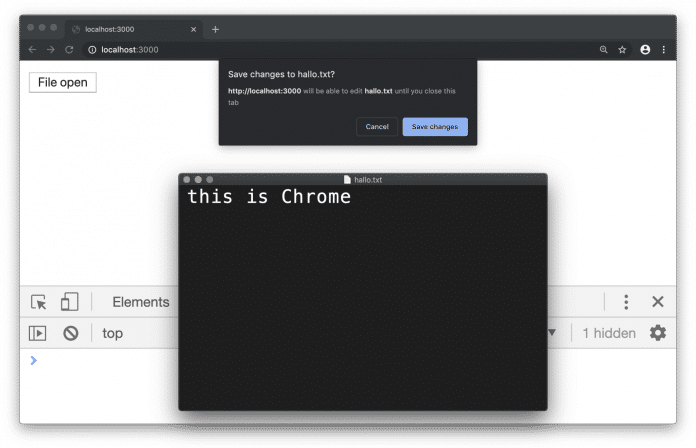Open DevTools customize three-dot menu
The width and height of the screenshot is (696, 448).
point(626,302)
